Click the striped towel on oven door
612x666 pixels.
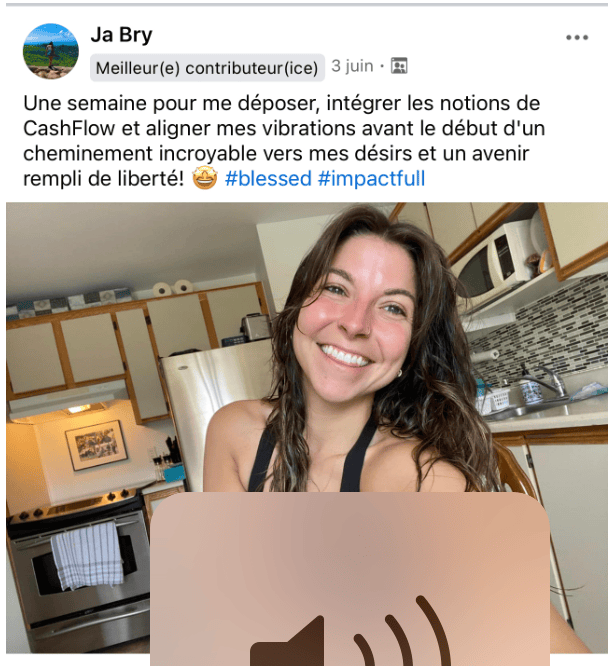(x=87, y=556)
